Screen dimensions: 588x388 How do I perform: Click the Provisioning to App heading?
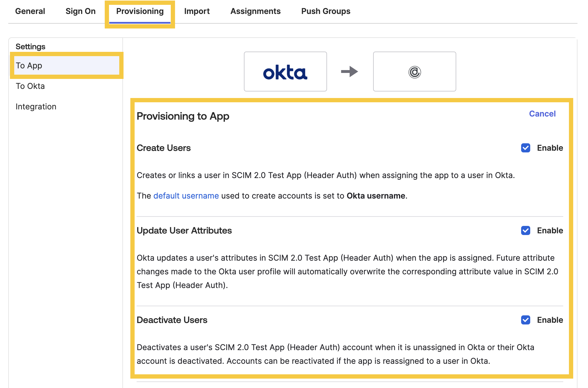183,116
